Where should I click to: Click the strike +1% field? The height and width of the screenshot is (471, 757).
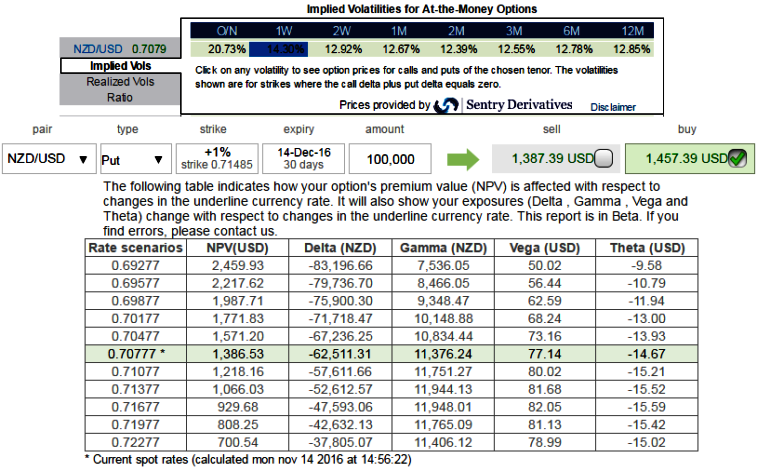[217, 158]
